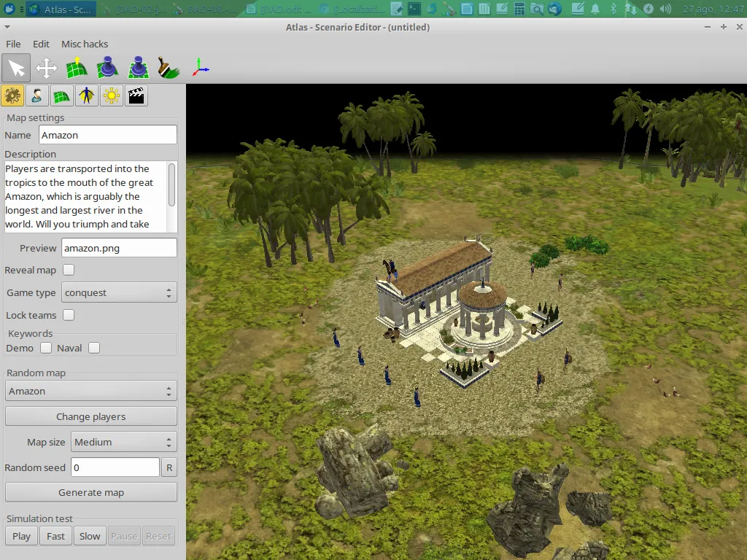Open the Game type conquest dropdown
The height and width of the screenshot is (560, 747).
coord(119,293)
